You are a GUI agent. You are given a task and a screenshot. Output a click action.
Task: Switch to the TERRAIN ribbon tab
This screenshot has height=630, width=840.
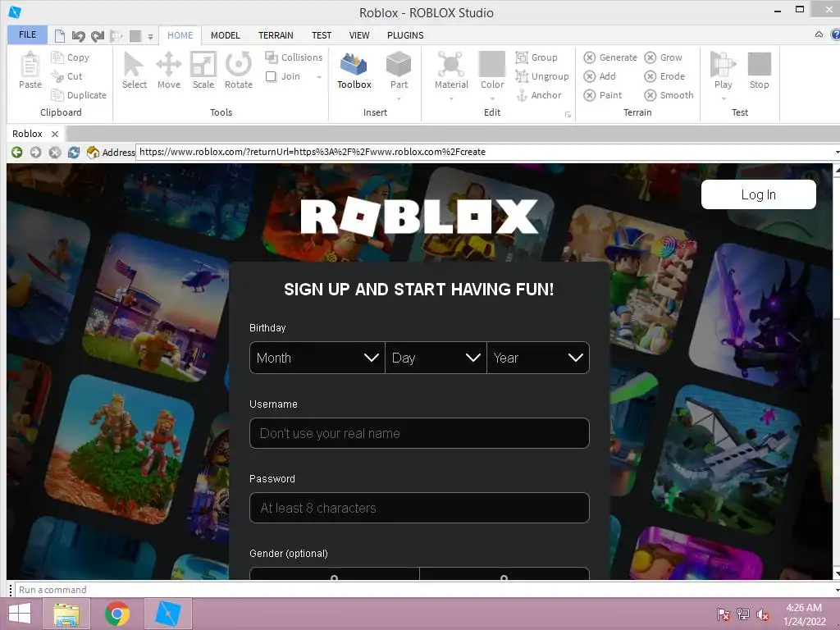tap(276, 35)
